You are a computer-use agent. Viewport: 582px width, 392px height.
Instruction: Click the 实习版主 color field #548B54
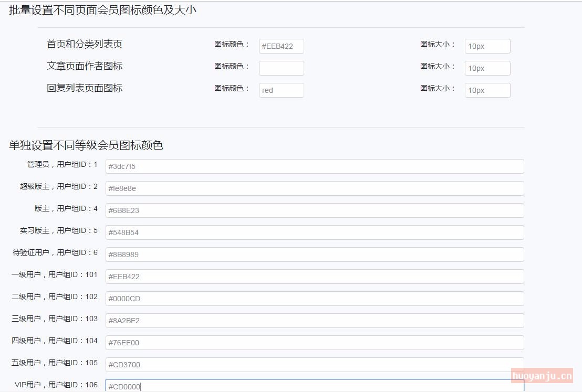pyautogui.click(x=314, y=232)
